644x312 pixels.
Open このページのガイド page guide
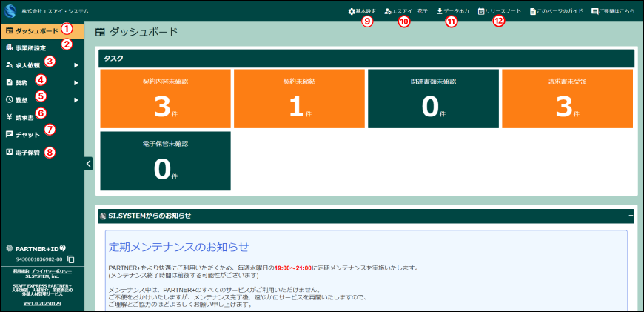point(557,12)
